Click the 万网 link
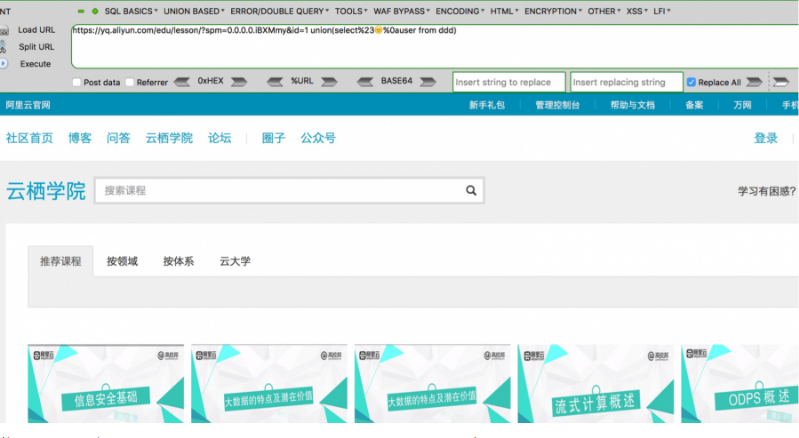Screen dimensions: 799x438 (x=742, y=105)
